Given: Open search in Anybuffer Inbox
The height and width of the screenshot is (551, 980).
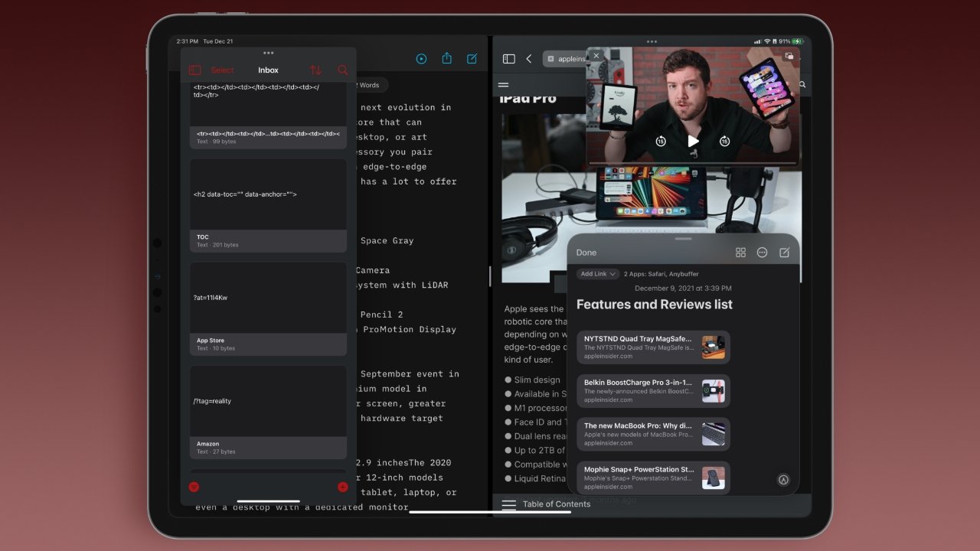Looking at the screenshot, I should point(342,70).
